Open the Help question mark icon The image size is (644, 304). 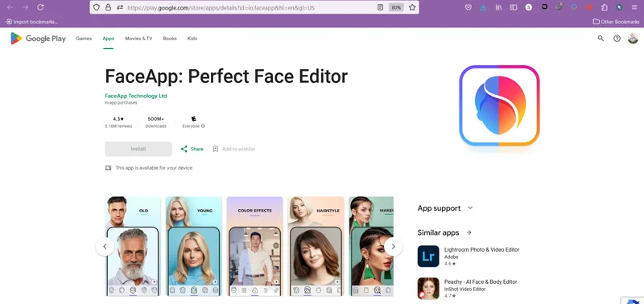[x=617, y=39]
